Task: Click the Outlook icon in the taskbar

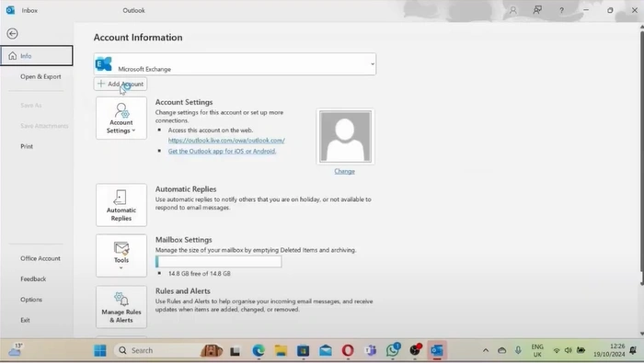Action: pyautogui.click(x=437, y=351)
